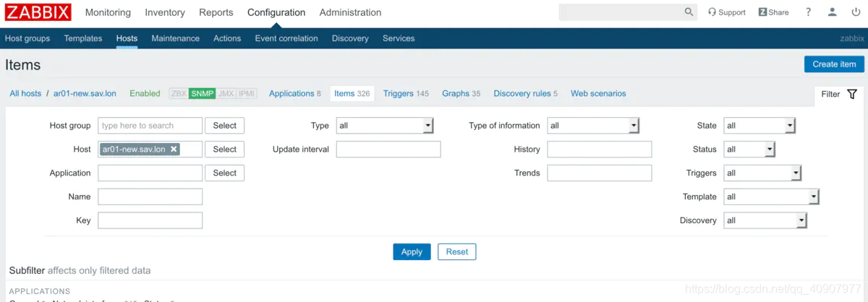This screenshot has height=302, width=868.
Task: Click the search magnifier icon
Action: coord(689,12)
